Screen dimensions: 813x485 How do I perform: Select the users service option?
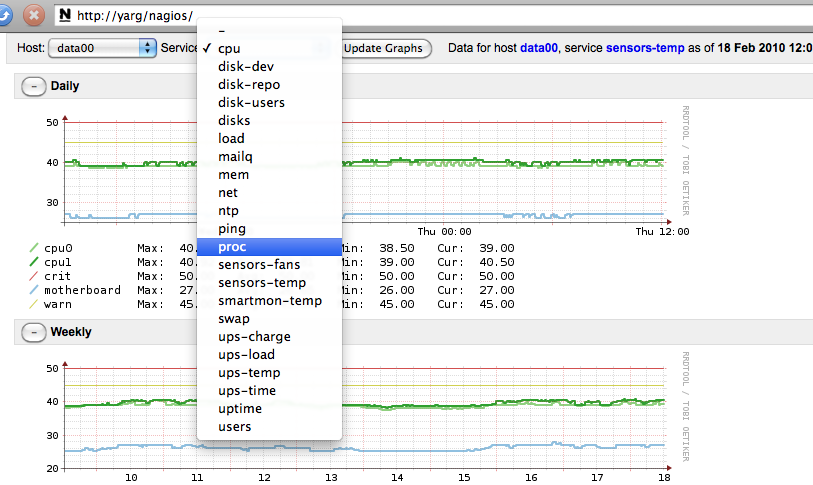coord(269,427)
